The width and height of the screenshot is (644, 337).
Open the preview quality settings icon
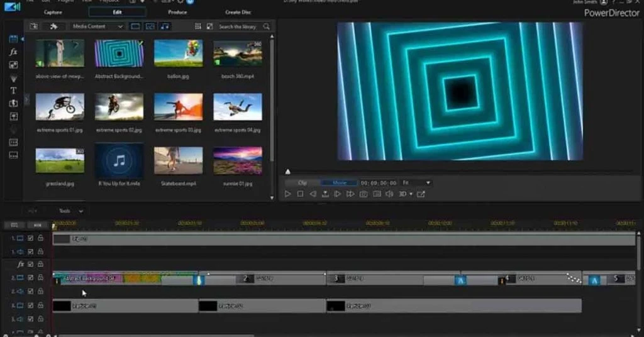[x=377, y=194]
